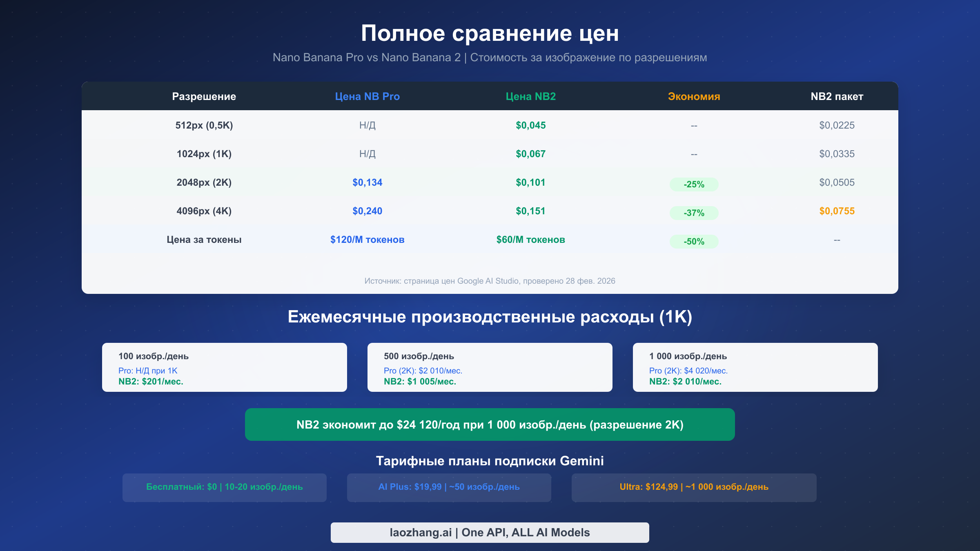Open the "1 000 изобр./день" cost card

coord(755,367)
